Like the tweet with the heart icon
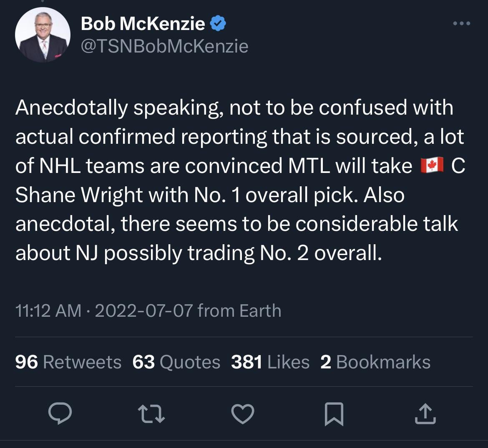The width and height of the screenshot is (488, 448). tap(243, 413)
